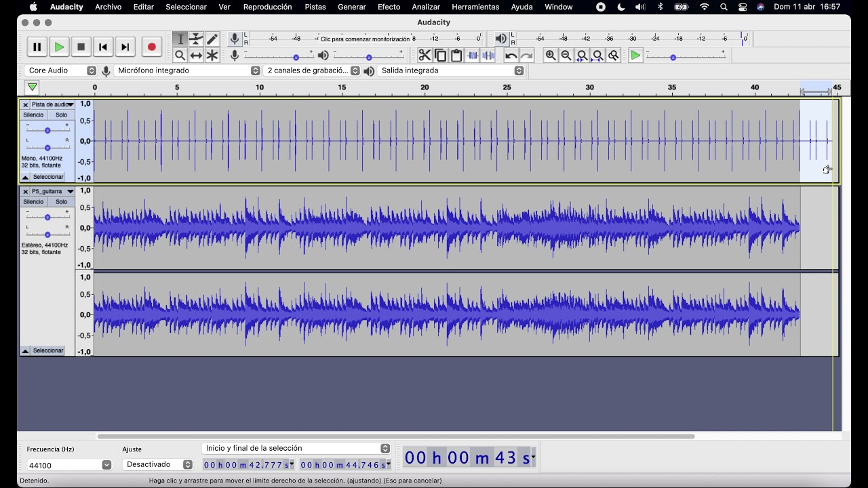Fit project to width zoom icon

597,56
